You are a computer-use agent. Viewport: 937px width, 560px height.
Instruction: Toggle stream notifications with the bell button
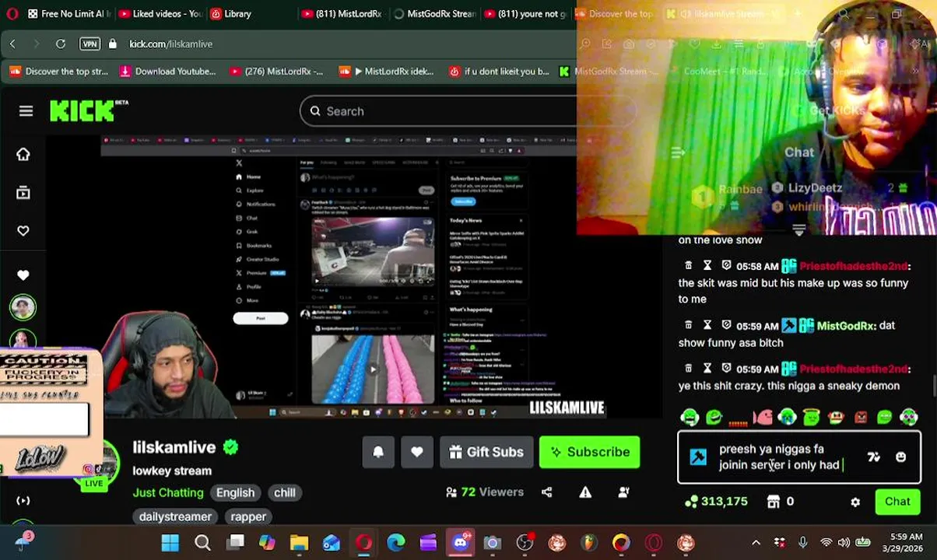tap(378, 452)
